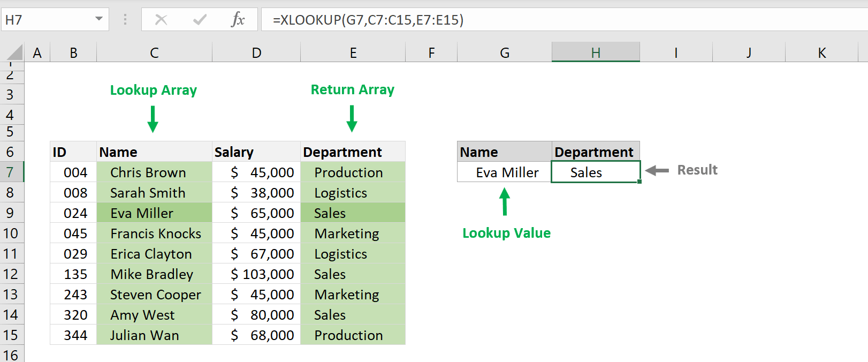Image resolution: width=868 pixels, height=362 pixels.
Task: Select the ID cell containing 344
Action: click(73, 335)
